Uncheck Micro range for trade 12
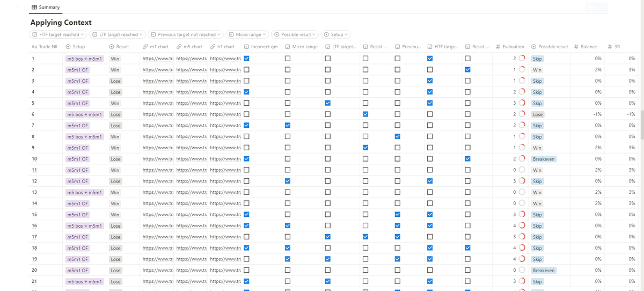The height and width of the screenshot is (291, 644). point(288,181)
